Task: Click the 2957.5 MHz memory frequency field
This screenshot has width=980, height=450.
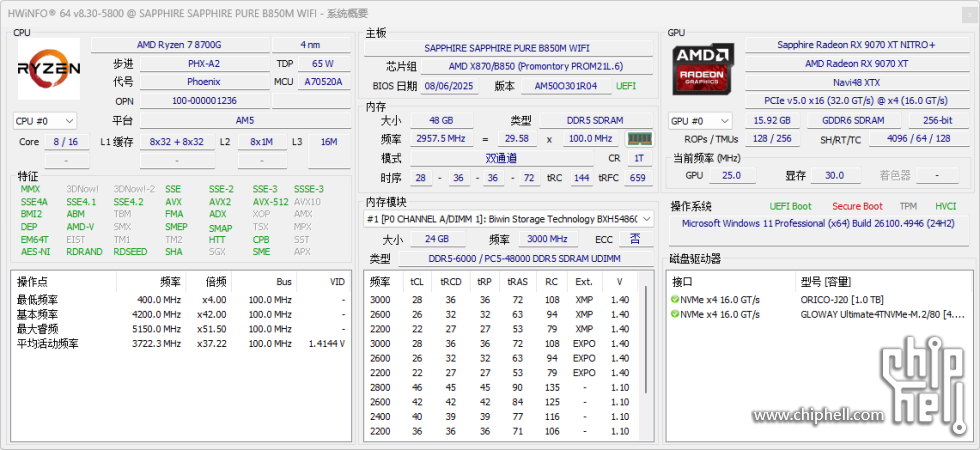Action: pos(441,139)
